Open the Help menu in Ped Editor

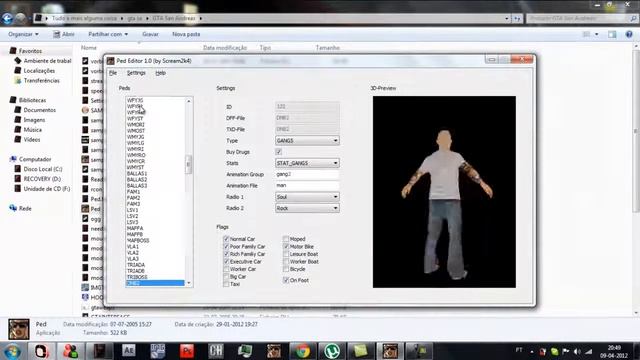tap(160, 73)
